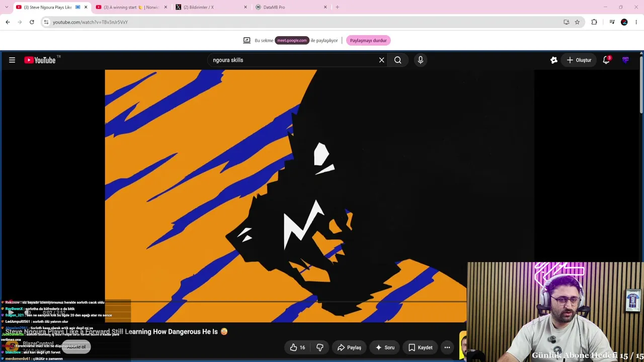
Task: Click the screen share indicator icon
Action: pos(247,41)
